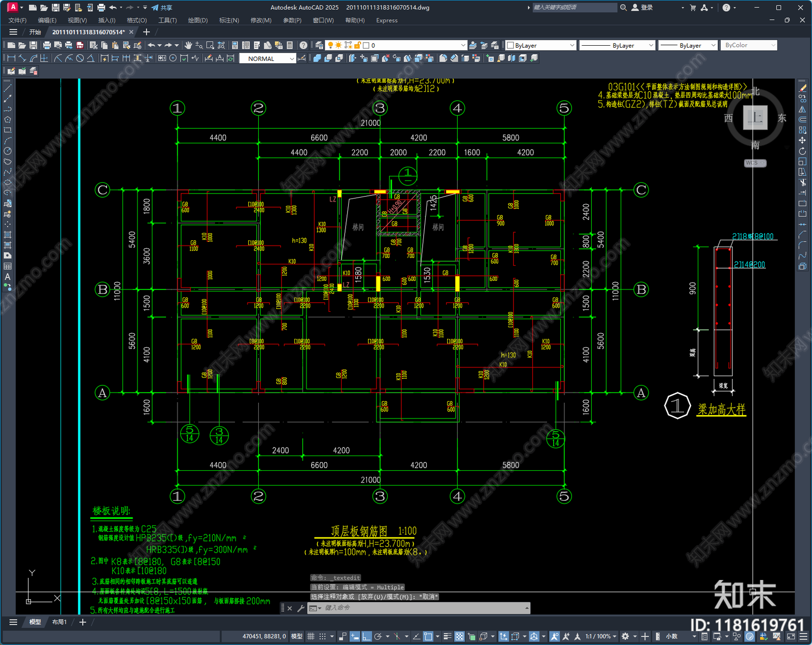Click the Move tool in modify toolbar
This screenshot has width=812, height=645.
click(x=802, y=141)
